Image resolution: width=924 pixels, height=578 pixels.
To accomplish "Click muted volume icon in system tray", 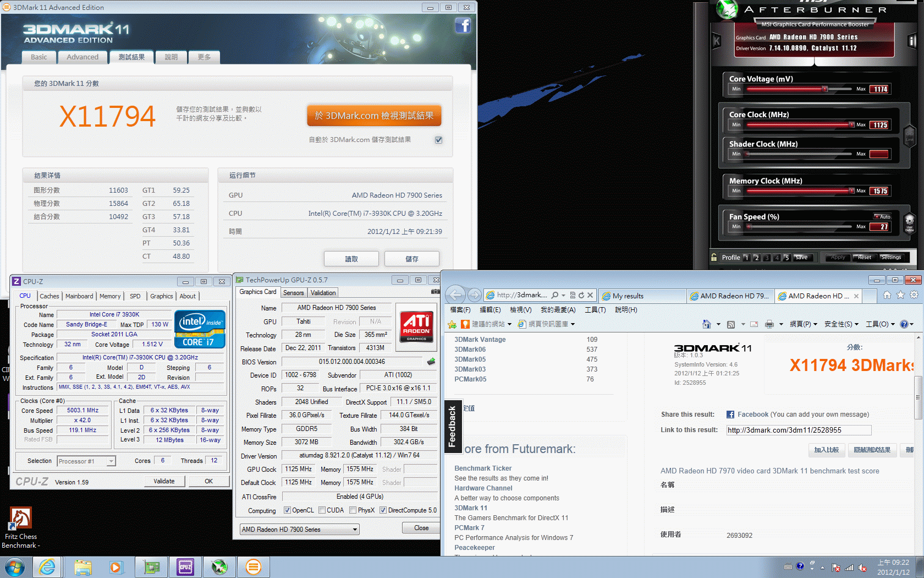I will (862, 568).
